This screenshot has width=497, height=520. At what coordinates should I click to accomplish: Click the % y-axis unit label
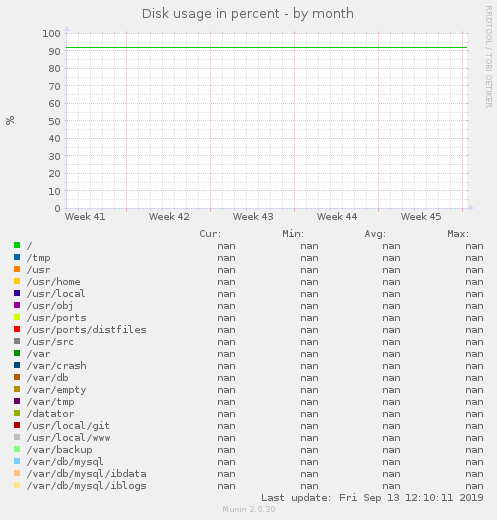pos(10,120)
